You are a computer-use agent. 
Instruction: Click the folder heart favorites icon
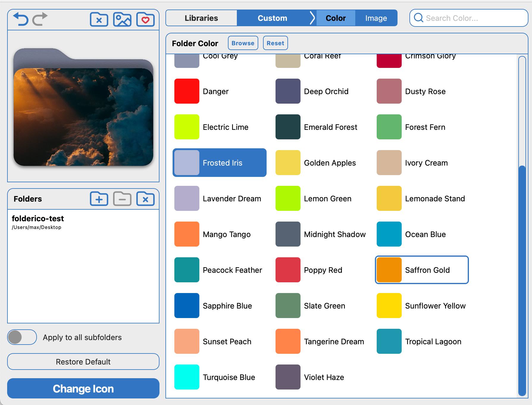pos(145,20)
